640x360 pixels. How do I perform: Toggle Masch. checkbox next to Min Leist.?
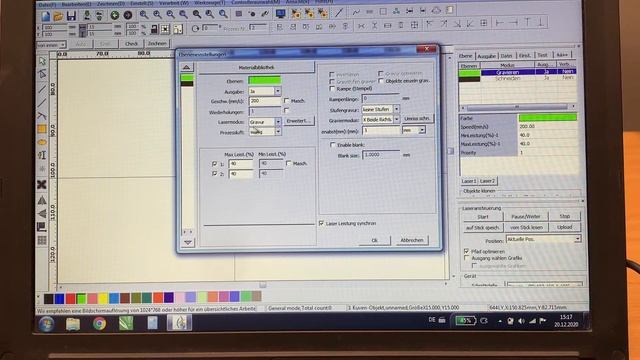coord(289,163)
